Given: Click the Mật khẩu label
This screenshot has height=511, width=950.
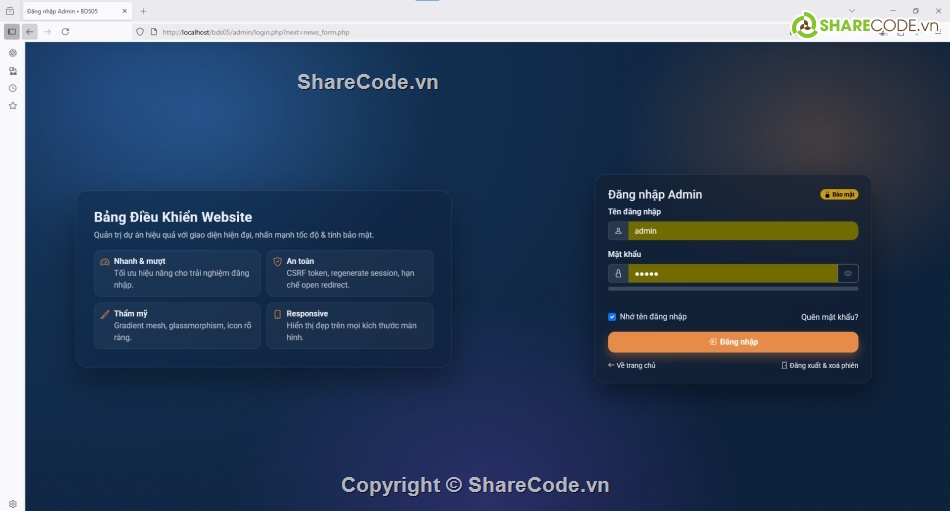Looking at the screenshot, I should pos(625,254).
